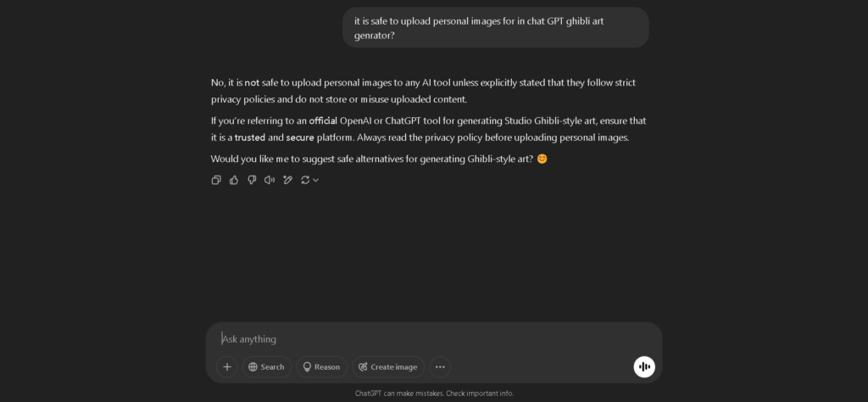Click the bold word "trusted" in the response
The image size is (868, 402).
[249, 137]
